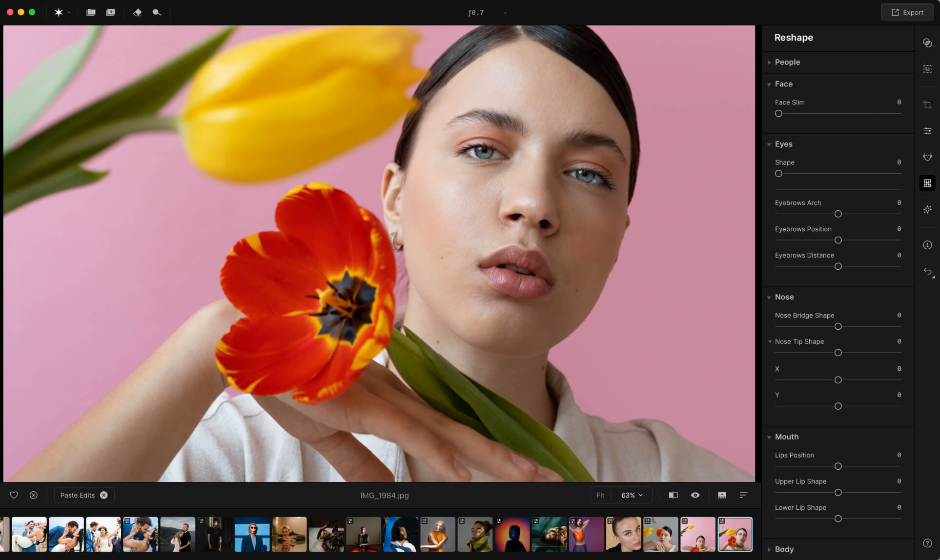
Task: Select the active Reshape tool icon
Action: pyautogui.click(x=927, y=183)
